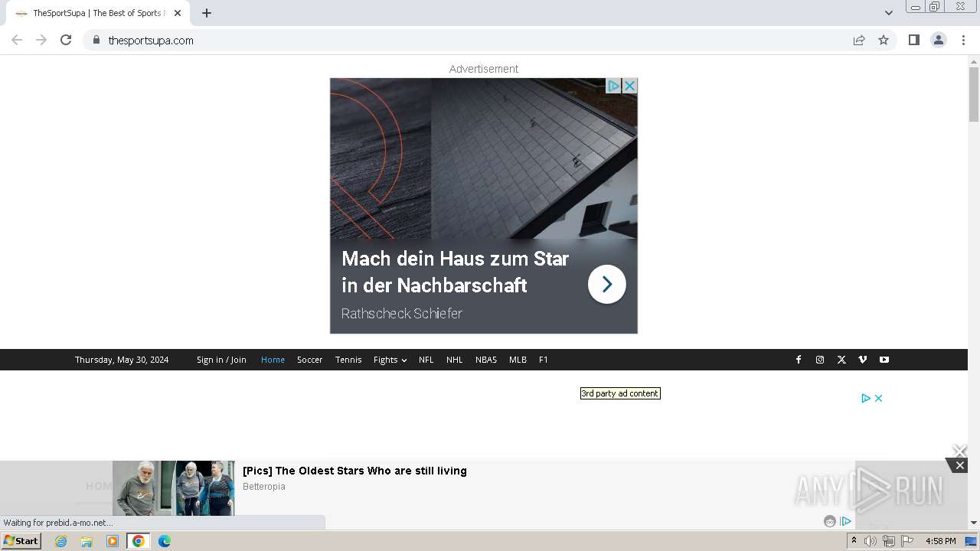
Task: Reload the page in Chrome
Action: click(66, 40)
